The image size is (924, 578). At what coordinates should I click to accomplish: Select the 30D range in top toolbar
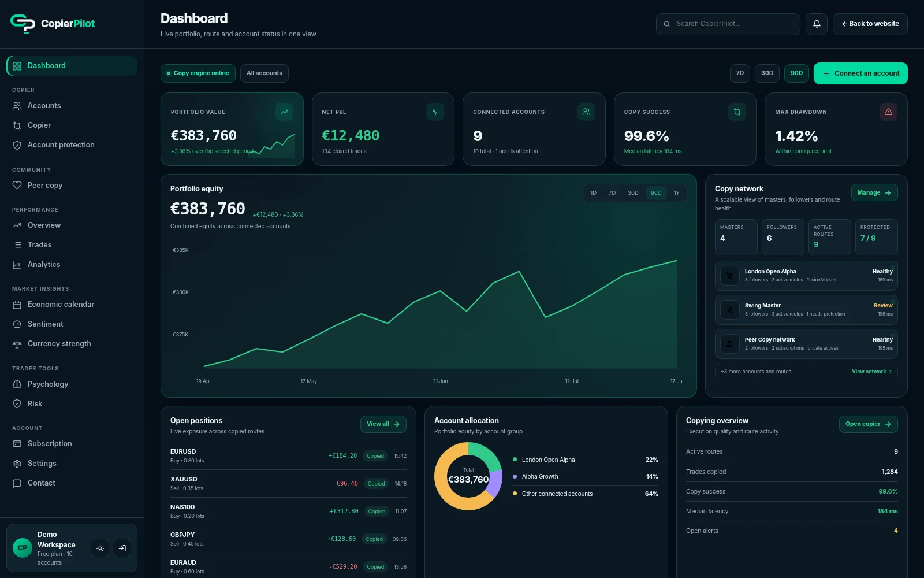(x=767, y=73)
